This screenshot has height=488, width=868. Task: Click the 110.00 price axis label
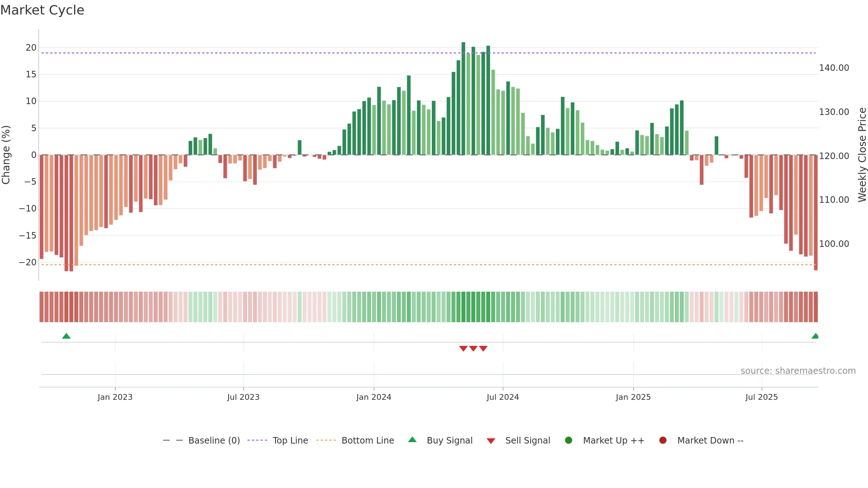click(x=834, y=200)
